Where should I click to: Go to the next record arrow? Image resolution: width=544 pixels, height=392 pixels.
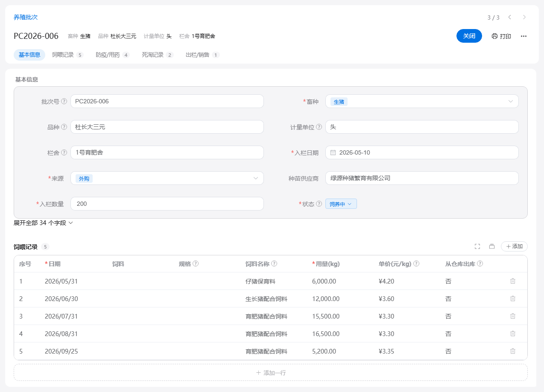[524, 17]
